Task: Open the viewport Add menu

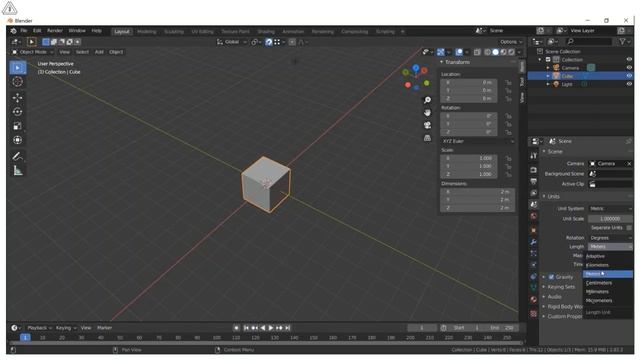Action: [x=99, y=52]
